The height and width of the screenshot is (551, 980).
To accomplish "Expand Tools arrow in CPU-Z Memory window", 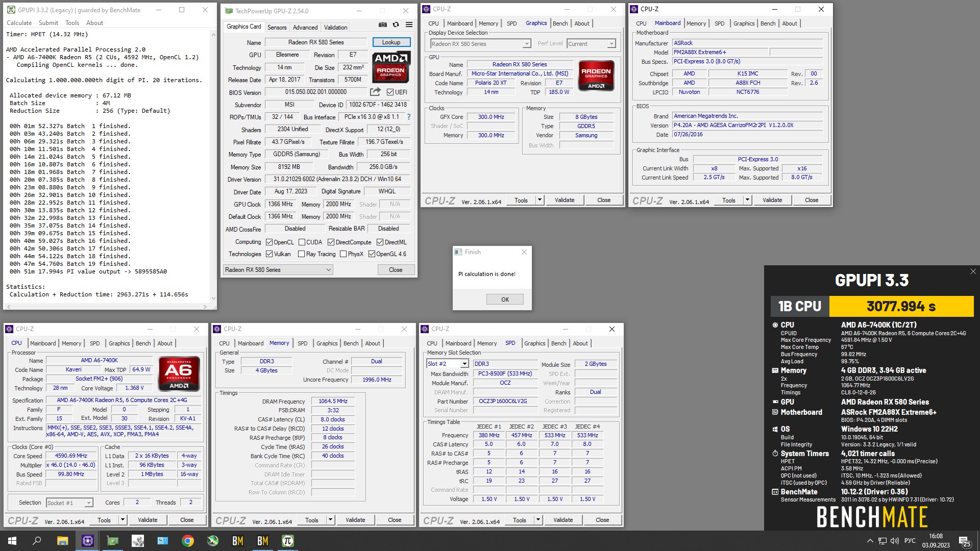I will click(330, 520).
